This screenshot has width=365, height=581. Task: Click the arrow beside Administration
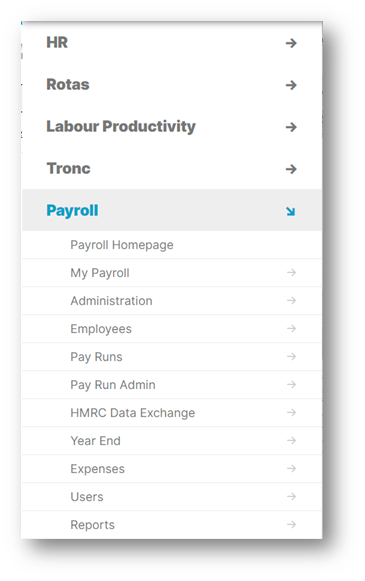[x=291, y=301]
